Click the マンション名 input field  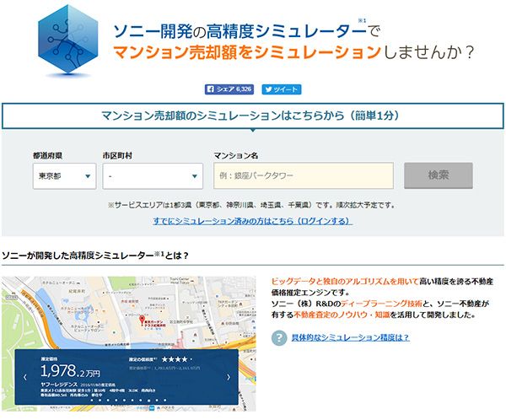[x=304, y=175]
